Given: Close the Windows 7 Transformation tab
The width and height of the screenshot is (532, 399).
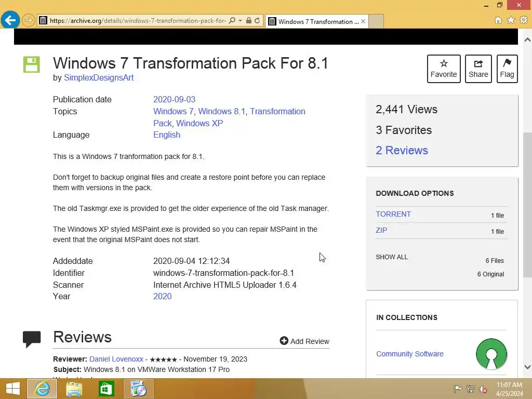Looking at the screenshot, I should 363,21.
